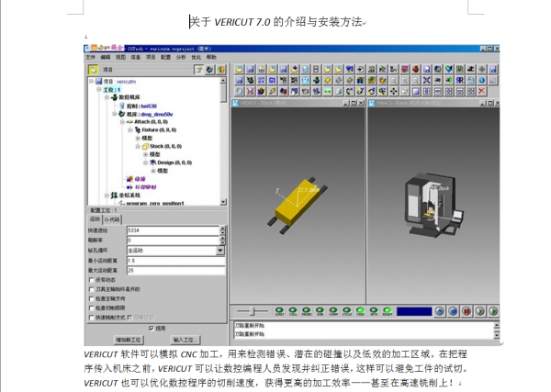Click the yellow pencil icon in toolbar
The image size is (551, 392).
pyautogui.click(x=272, y=91)
